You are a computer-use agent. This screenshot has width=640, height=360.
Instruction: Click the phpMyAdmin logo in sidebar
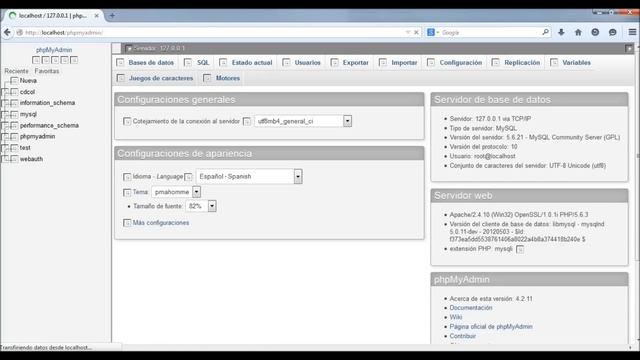54,50
